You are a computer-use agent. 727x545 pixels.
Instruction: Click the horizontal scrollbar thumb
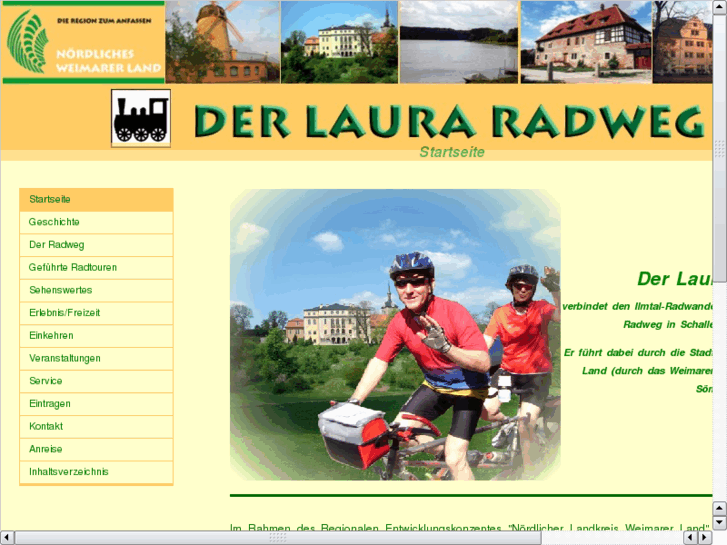point(278,538)
